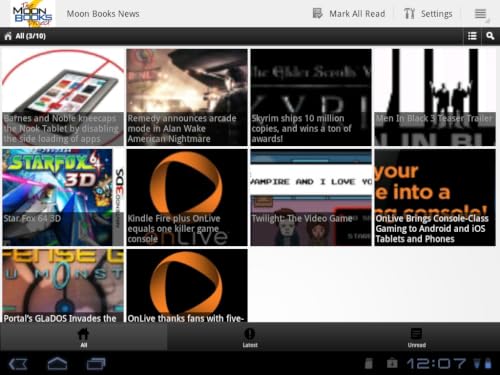The image size is (500, 375).
Task: Switch to the Latest tab
Action: coord(250,337)
